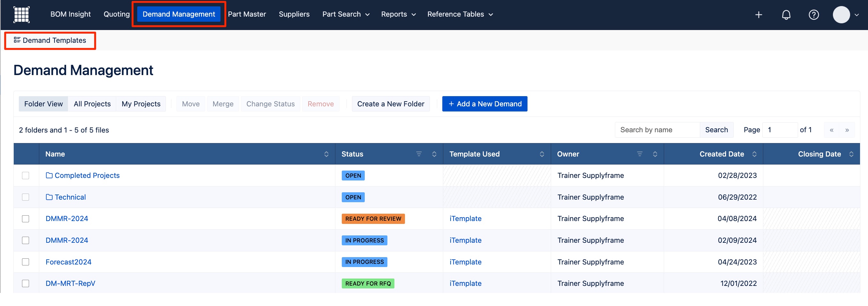Sort by Created Date column arrows
The image size is (868, 306).
(754, 154)
